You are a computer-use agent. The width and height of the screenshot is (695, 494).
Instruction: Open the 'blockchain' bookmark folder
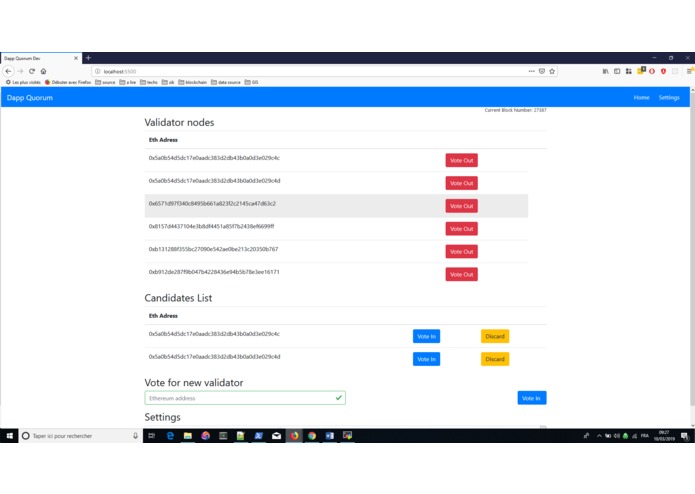(x=192, y=82)
